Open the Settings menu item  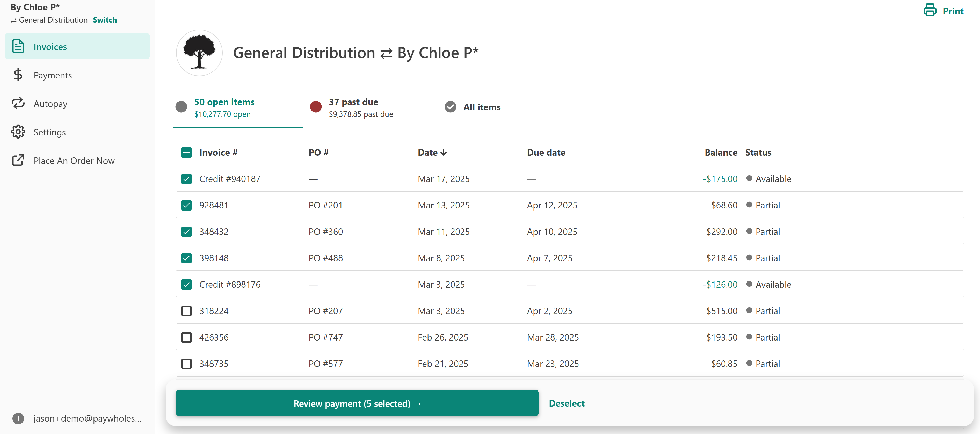(77, 132)
